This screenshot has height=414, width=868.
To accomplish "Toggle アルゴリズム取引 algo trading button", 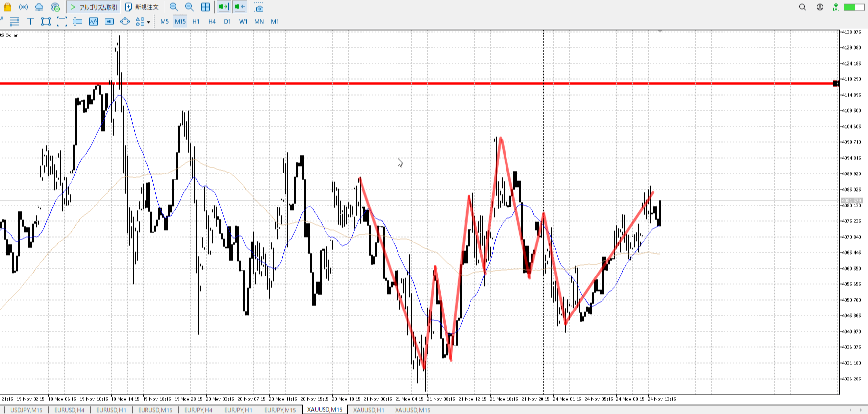I will tap(93, 7).
